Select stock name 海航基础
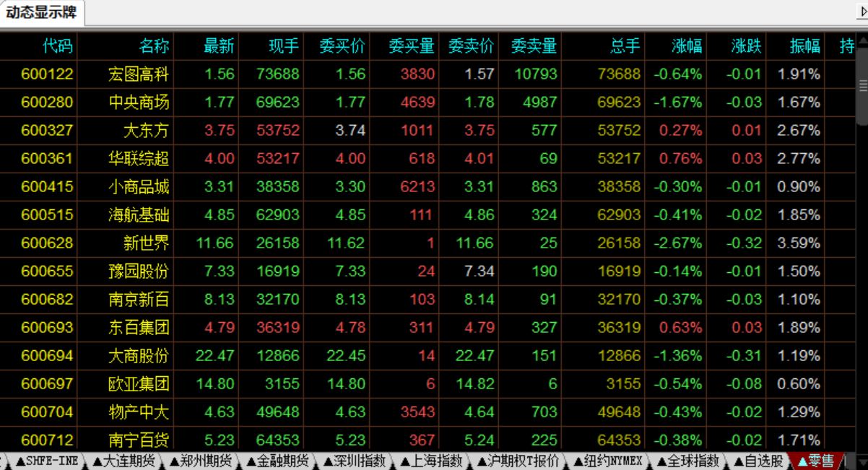Viewport: 868px width, 470px height. 139,215
